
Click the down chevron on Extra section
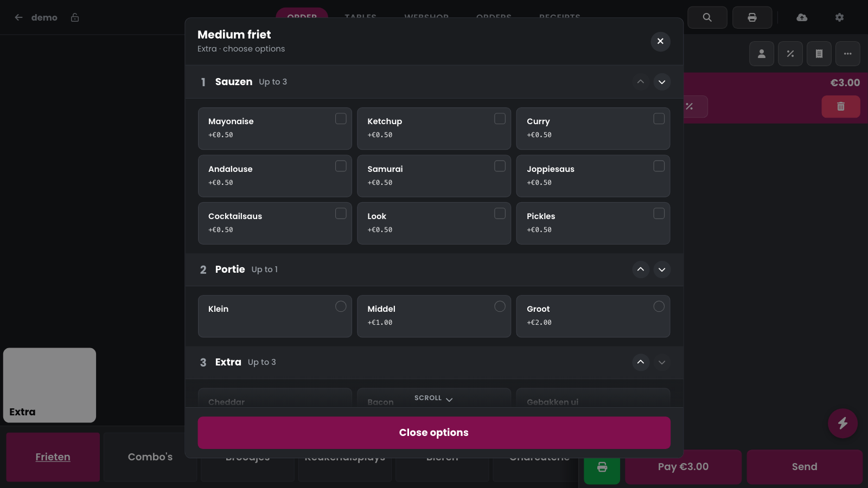[662, 362]
